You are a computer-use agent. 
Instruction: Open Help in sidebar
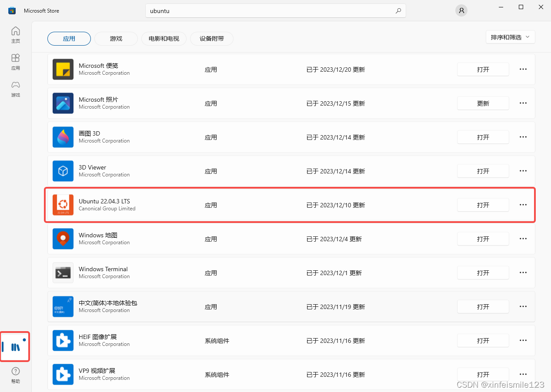[16, 375]
